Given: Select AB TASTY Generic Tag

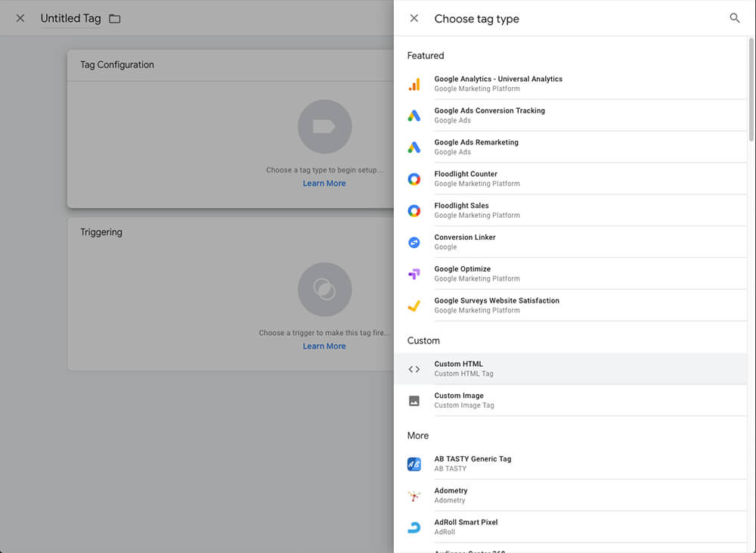Looking at the screenshot, I should point(571,464).
